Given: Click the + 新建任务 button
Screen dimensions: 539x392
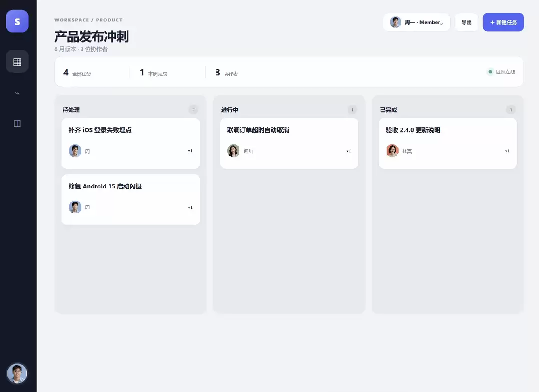Looking at the screenshot, I should [503, 22].
